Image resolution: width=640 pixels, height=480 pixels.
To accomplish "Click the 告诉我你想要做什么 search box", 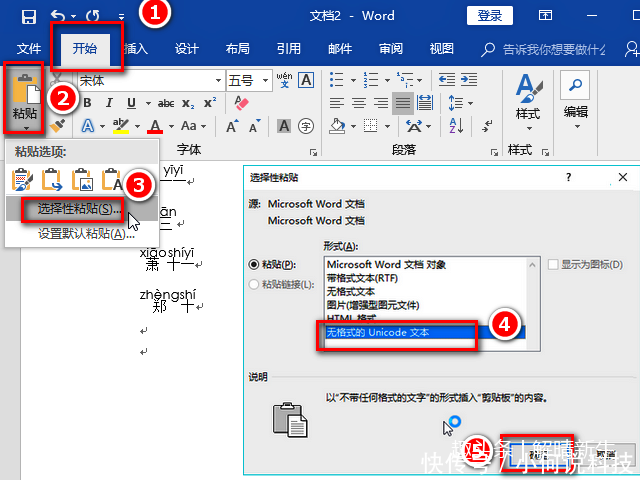I will (553, 49).
